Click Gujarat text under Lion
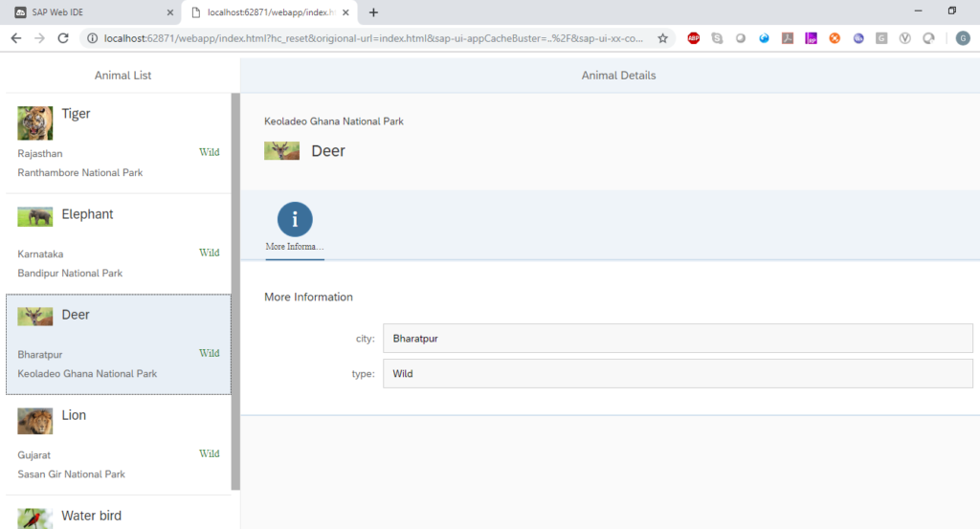Screen dimensions: 980x529 click(33, 455)
